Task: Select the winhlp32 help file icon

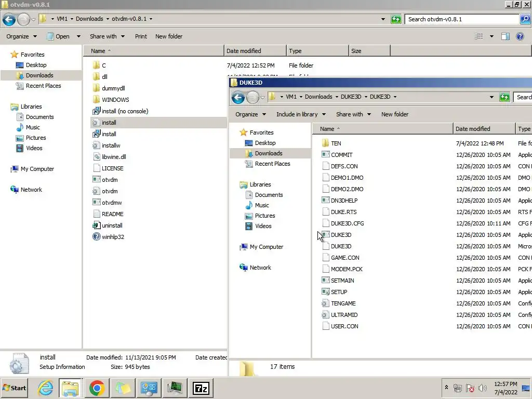Action: [96, 236]
